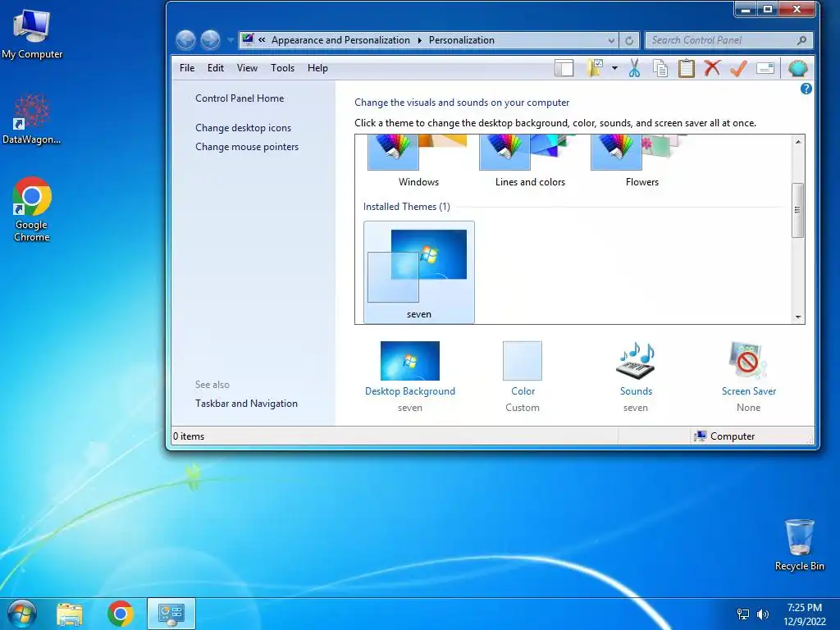Screen dimensions: 840x630
Task: Expand breadcrumb arrow after Appearance and Personalization
Action: tap(419, 40)
